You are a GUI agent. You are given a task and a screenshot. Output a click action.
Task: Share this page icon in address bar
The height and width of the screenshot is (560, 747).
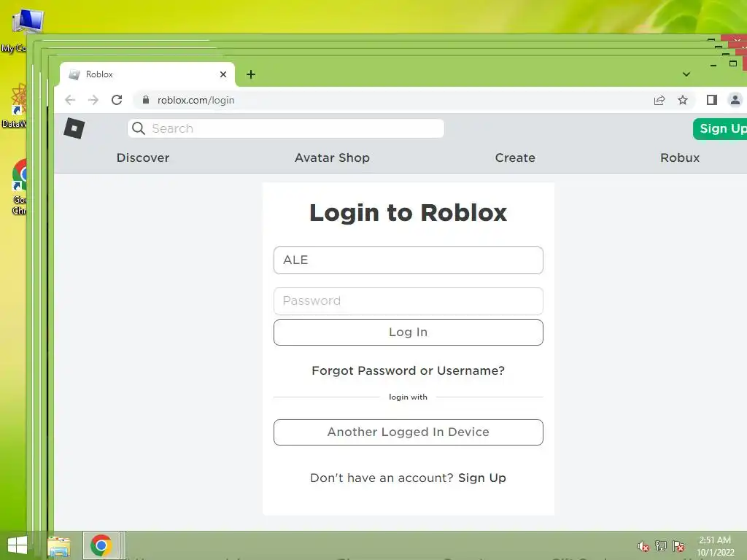[x=659, y=100]
